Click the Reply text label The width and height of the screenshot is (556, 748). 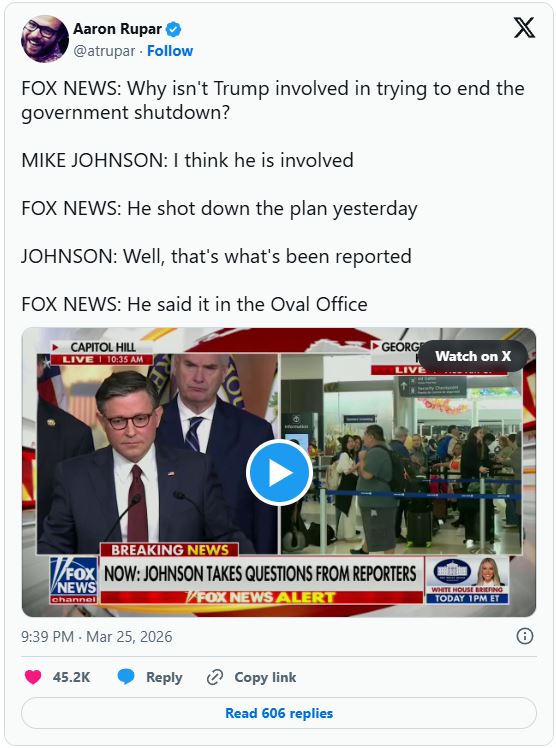click(x=164, y=677)
